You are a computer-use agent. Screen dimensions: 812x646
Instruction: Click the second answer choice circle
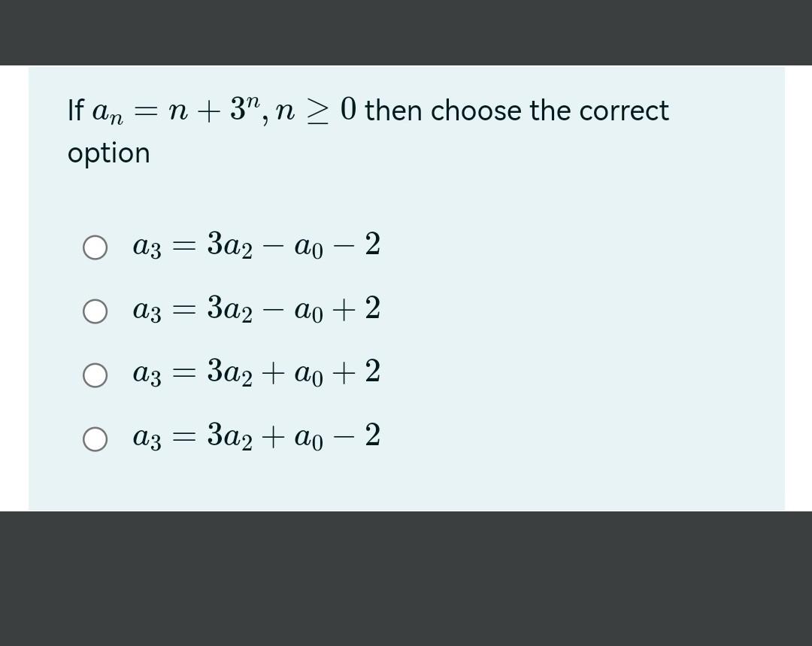(95, 310)
